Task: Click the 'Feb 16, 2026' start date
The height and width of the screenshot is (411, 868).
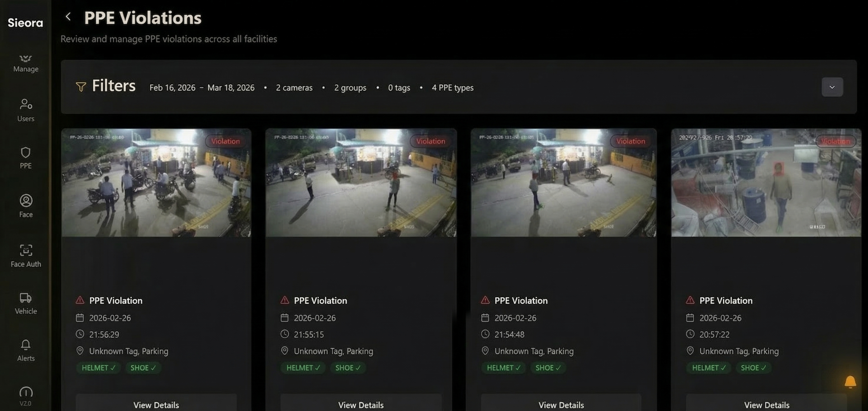Action: click(172, 88)
